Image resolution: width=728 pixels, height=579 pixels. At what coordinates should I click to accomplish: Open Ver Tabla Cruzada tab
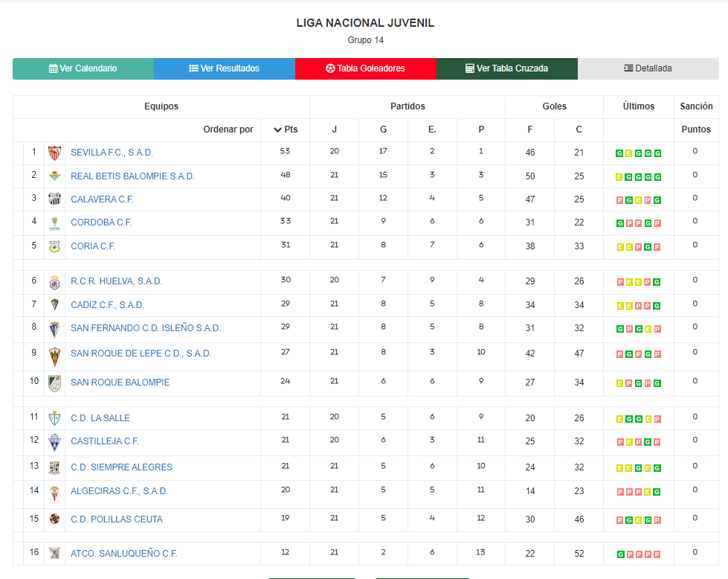tap(507, 68)
